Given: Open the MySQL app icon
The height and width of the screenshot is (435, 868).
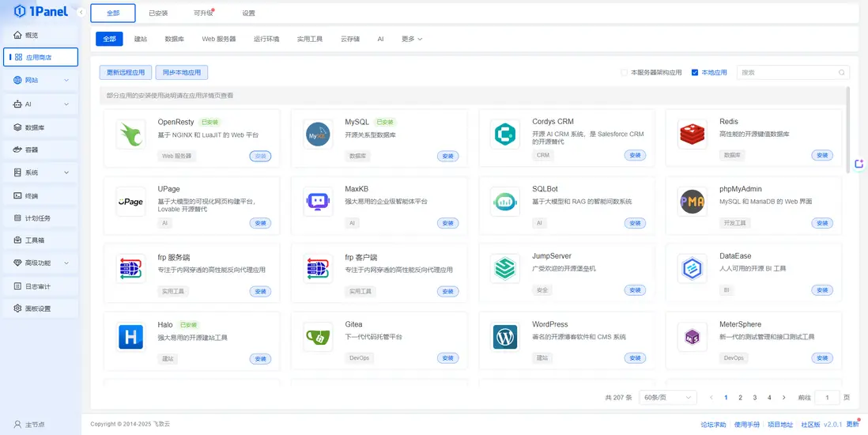Looking at the screenshot, I should click(x=318, y=134).
